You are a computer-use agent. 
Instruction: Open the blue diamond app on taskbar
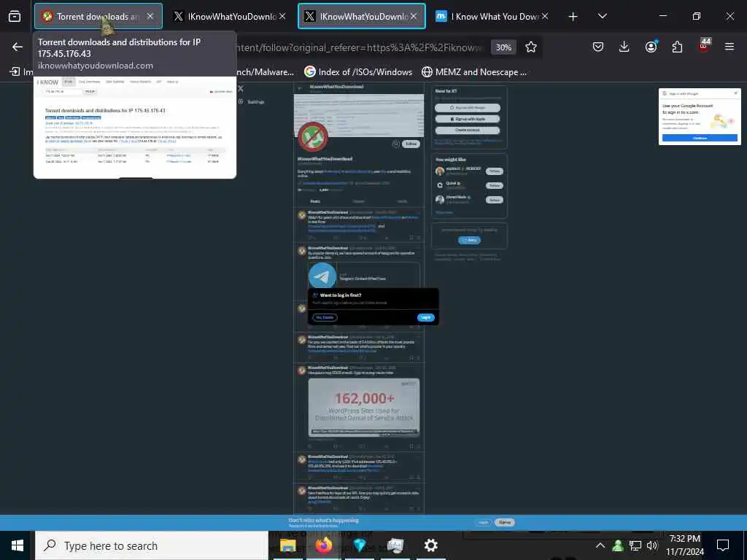359,545
